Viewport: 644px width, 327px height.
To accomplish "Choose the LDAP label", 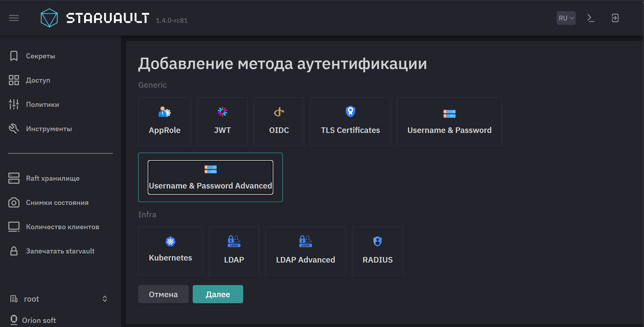I will click(234, 260).
